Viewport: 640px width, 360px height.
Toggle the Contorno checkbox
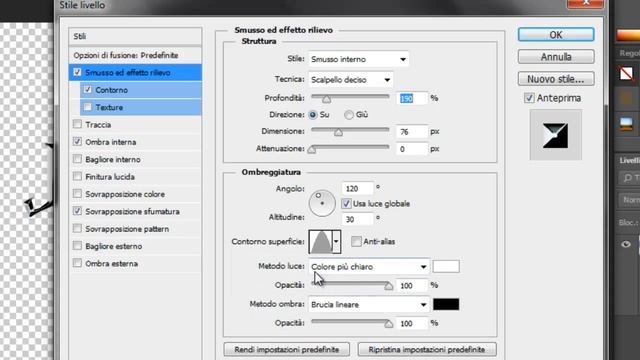tap(87, 89)
